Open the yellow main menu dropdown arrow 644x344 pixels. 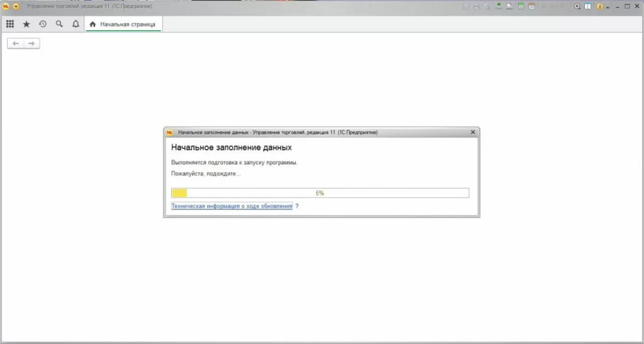[16, 6]
